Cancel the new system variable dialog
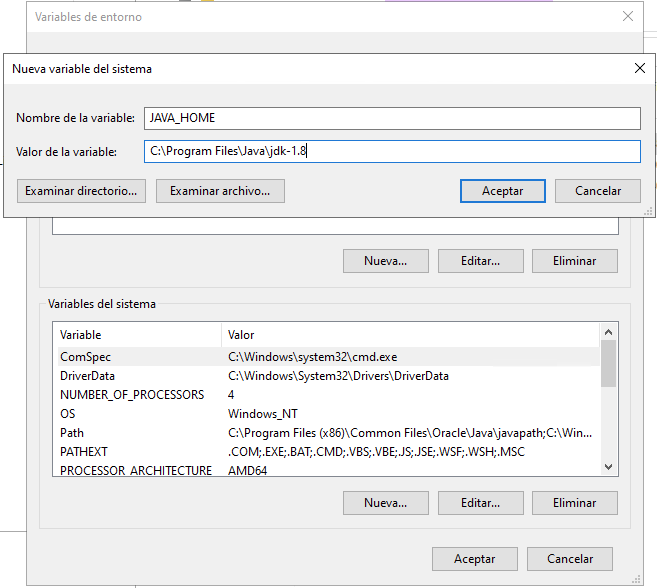This screenshot has height=588, width=657. 598,191
